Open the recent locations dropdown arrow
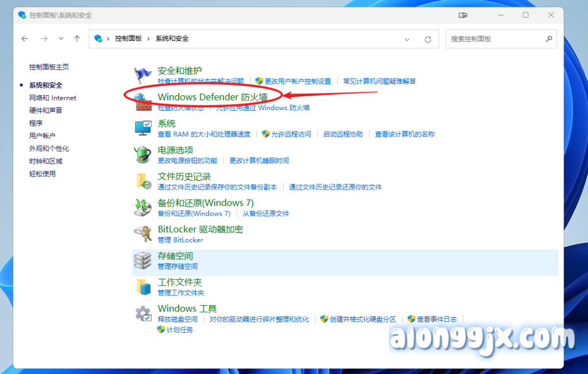The height and width of the screenshot is (374, 588). (61, 38)
